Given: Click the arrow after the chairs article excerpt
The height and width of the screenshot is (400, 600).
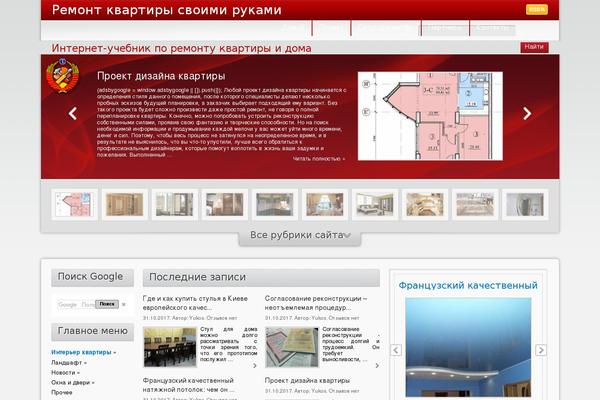Looking at the screenshot, I should [255, 366].
